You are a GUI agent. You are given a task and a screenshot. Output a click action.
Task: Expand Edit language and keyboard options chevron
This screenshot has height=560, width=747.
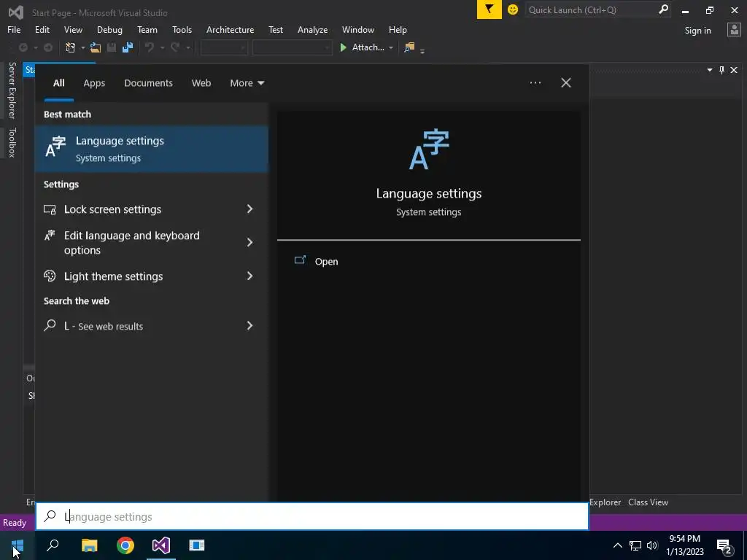coord(249,242)
